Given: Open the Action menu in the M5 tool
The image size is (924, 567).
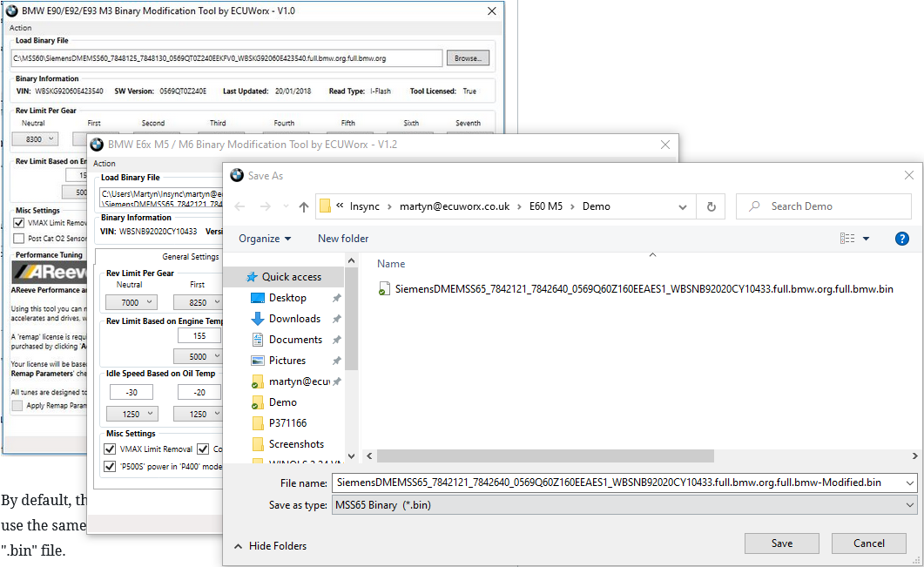Looking at the screenshot, I should (x=104, y=163).
